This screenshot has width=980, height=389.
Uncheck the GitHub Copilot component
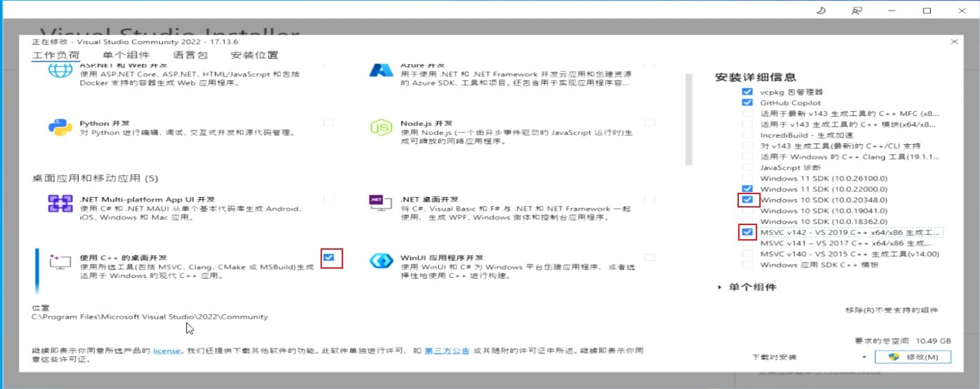(747, 103)
